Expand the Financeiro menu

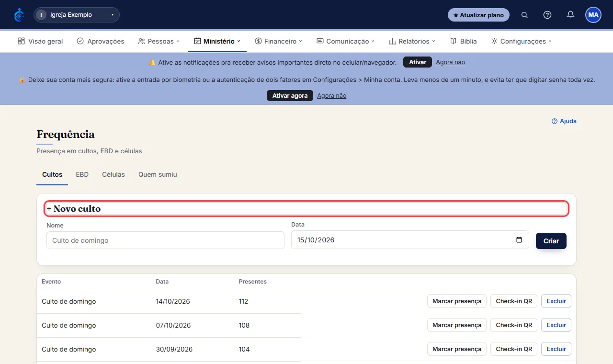pos(278,41)
